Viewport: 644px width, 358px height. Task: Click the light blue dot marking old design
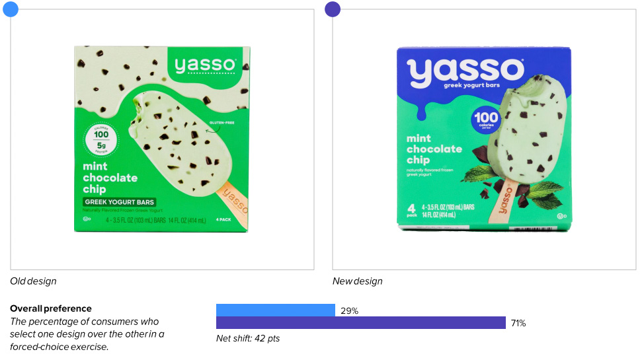coord(11,9)
